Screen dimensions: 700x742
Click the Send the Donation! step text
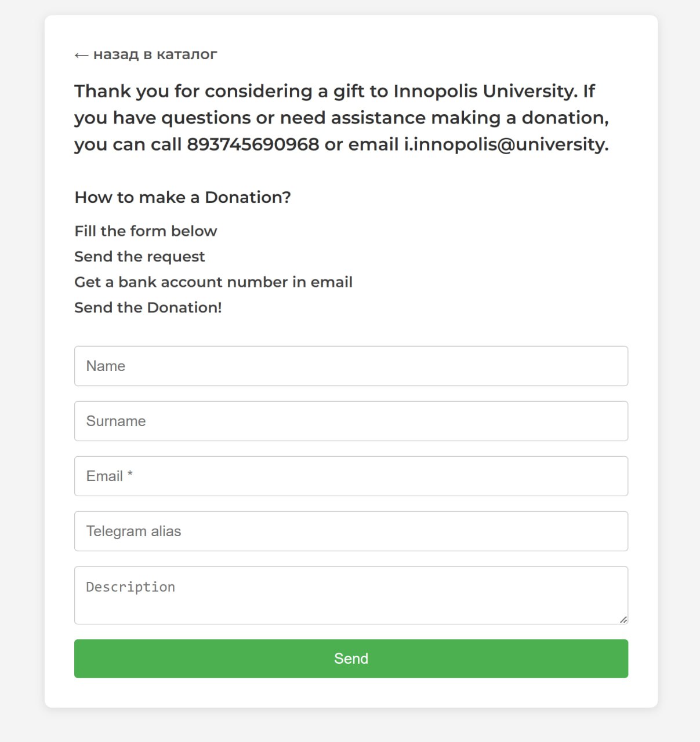148,307
